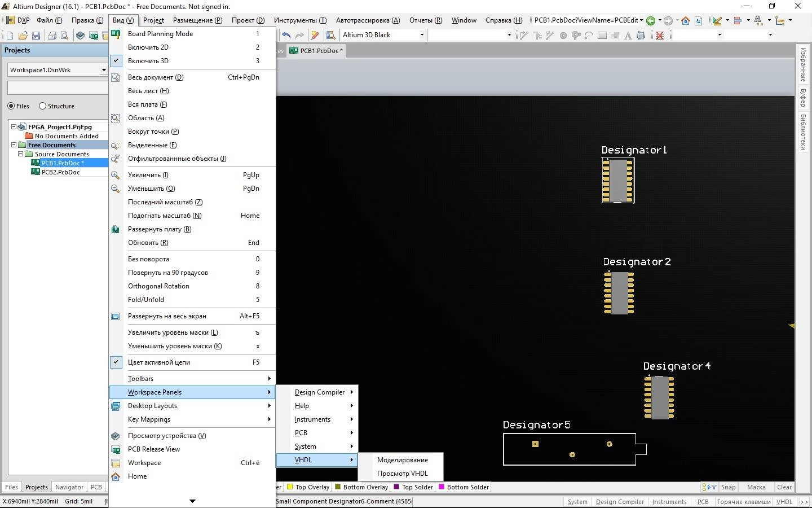Open the Altium 3D Black view configuration dropdown

coord(421,35)
